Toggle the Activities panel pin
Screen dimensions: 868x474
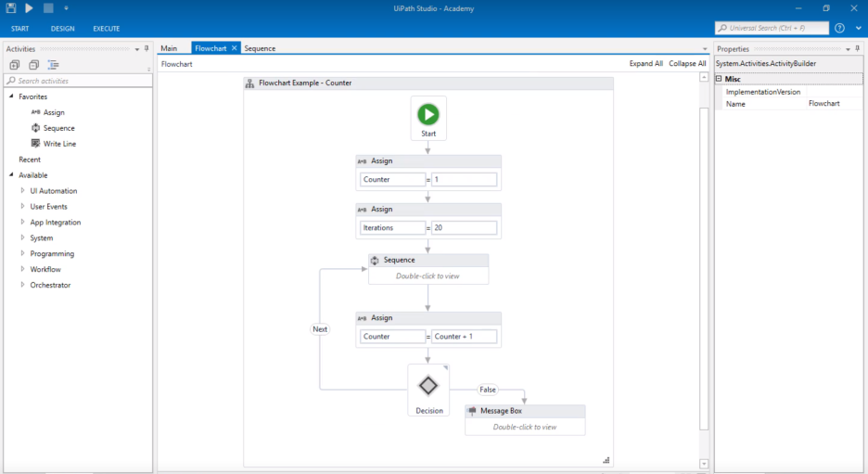[x=147, y=48]
